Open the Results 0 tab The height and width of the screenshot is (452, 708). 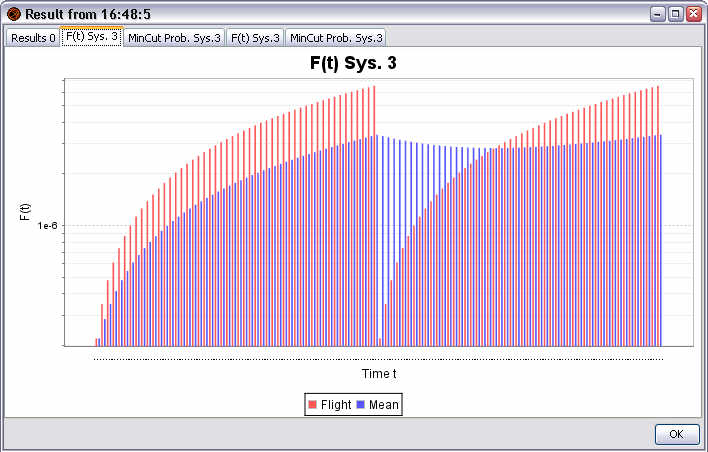[33, 38]
